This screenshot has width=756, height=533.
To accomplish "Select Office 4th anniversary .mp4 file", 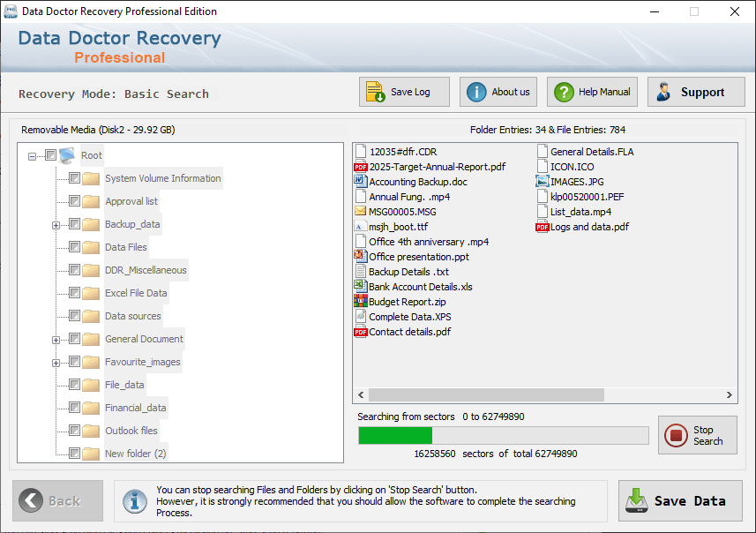I will pyautogui.click(x=429, y=242).
